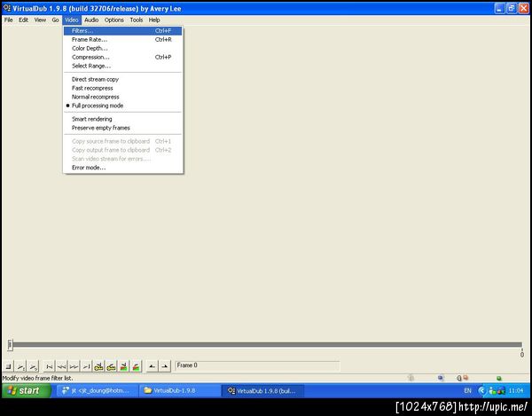The width and height of the screenshot is (532, 416).
Task: Switch to VirtualDub-1.9.8 folder taskbar button
Action: pyautogui.click(x=180, y=391)
